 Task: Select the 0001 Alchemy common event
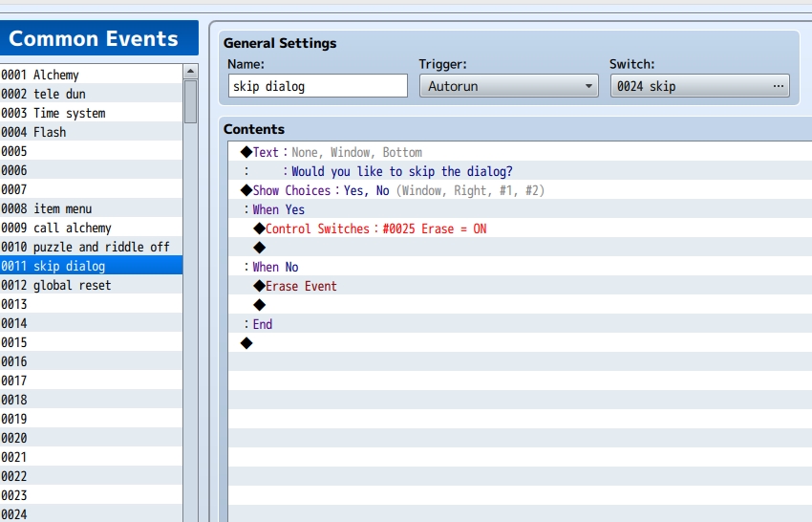[x=91, y=75]
